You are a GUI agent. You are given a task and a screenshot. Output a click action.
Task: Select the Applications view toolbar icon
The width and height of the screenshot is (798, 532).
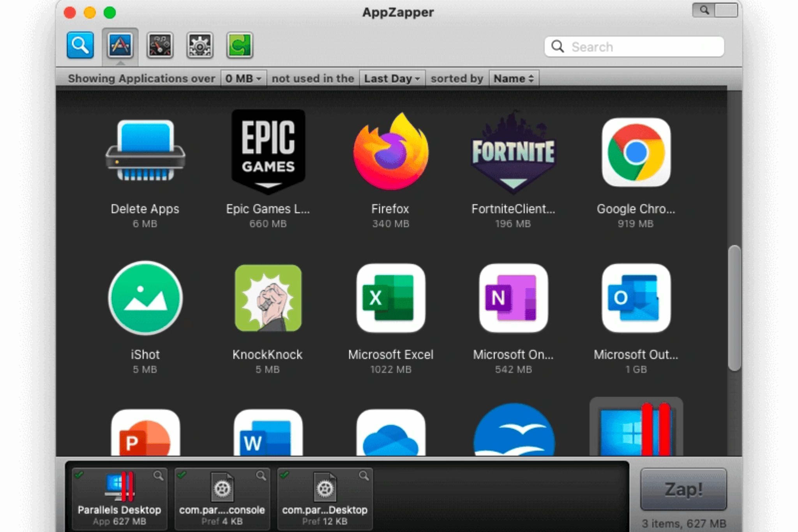120,46
